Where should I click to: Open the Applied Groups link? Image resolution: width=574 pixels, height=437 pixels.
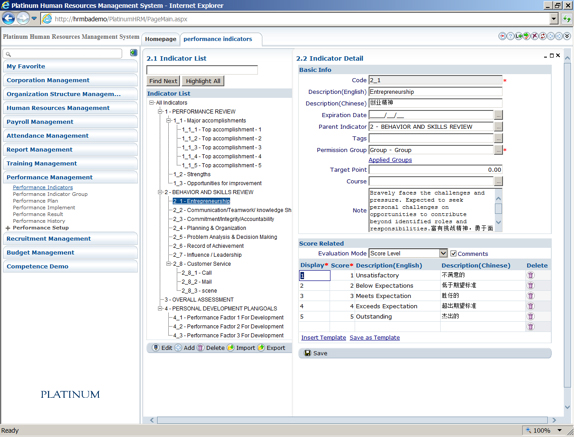[390, 160]
